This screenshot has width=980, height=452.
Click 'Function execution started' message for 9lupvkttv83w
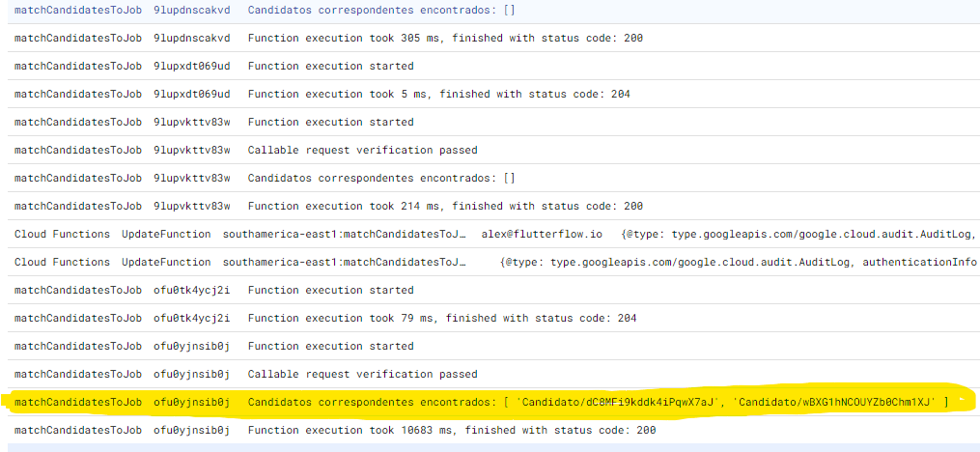pos(330,122)
